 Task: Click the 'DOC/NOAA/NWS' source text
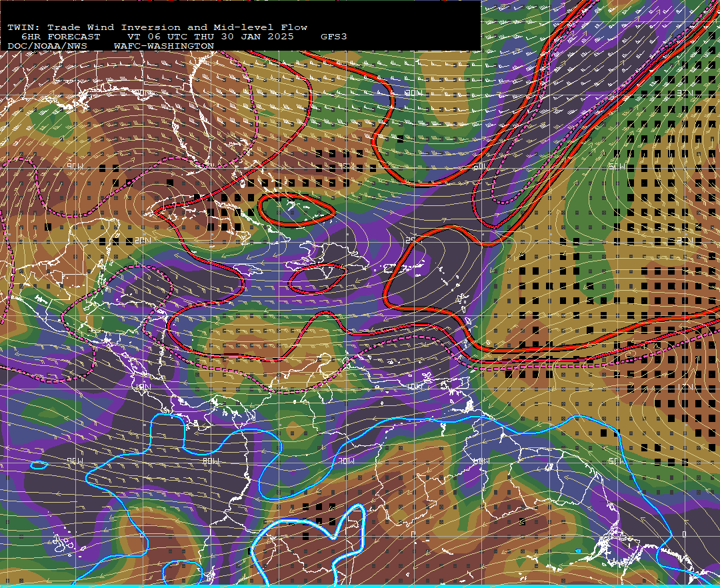(x=47, y=47)
